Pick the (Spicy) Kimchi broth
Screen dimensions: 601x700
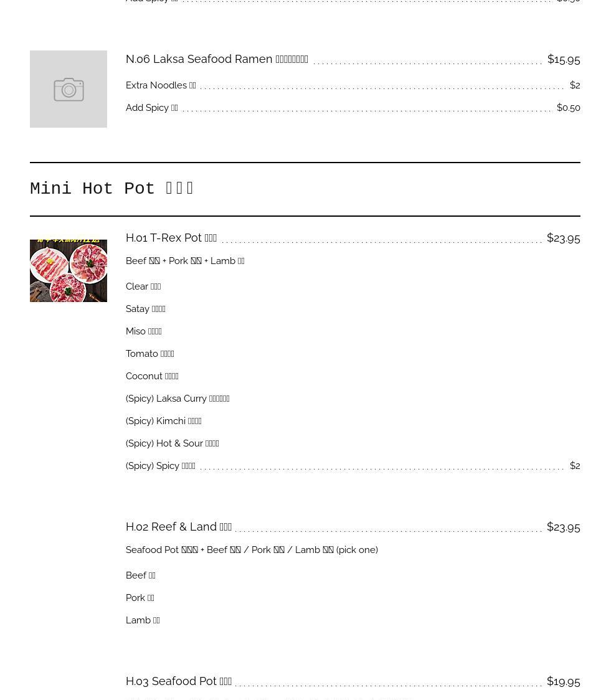point(164,421)
